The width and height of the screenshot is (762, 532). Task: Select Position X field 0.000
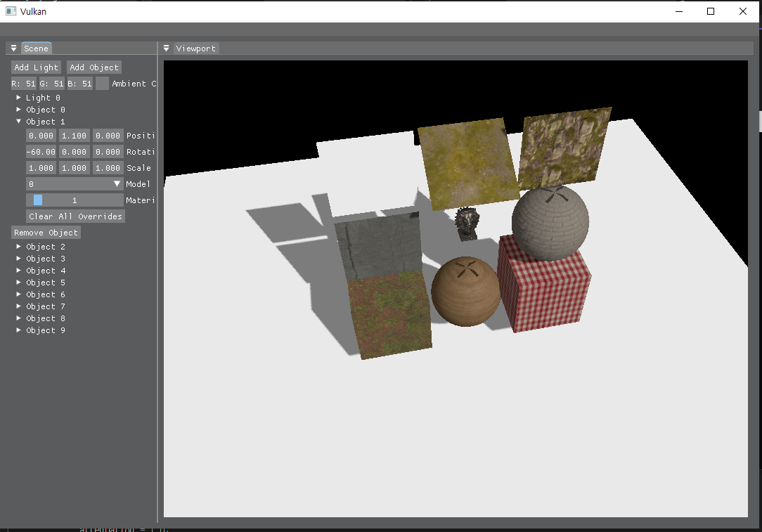tap(41, 136)
